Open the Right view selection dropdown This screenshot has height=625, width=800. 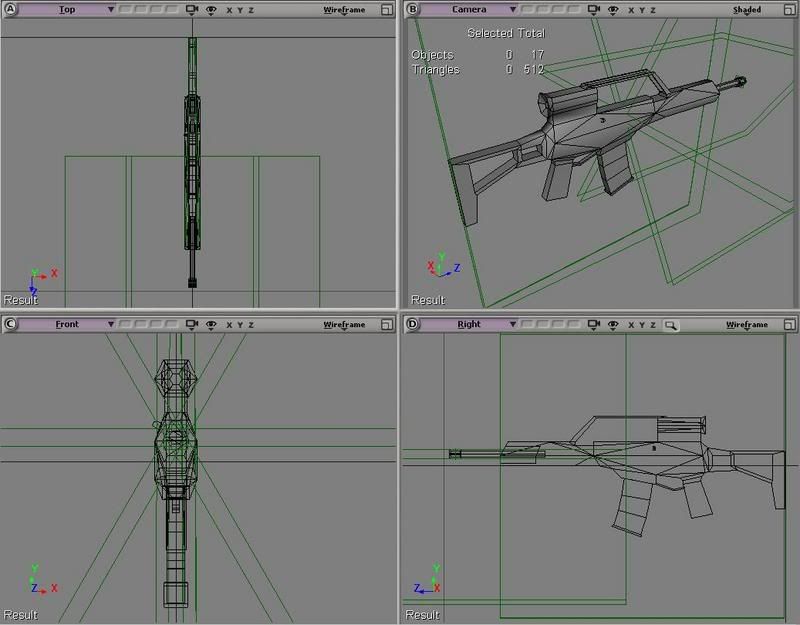[x=469, y=324]
